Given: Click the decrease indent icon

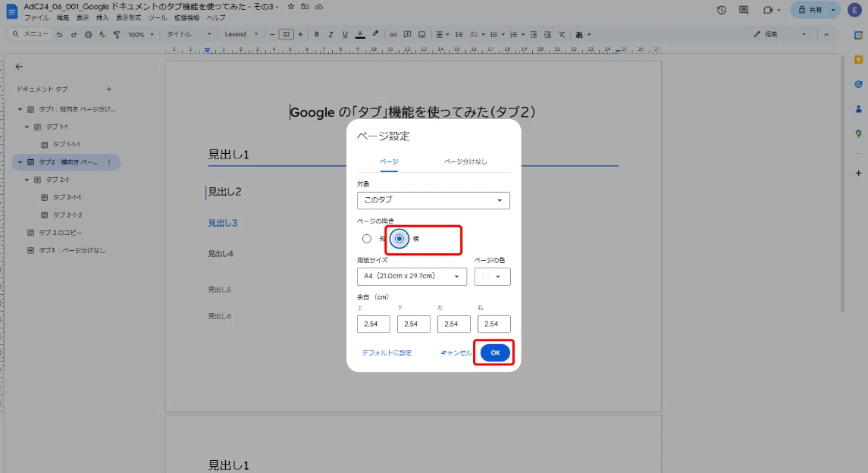Looking at the screenshot, I should 534,34.
